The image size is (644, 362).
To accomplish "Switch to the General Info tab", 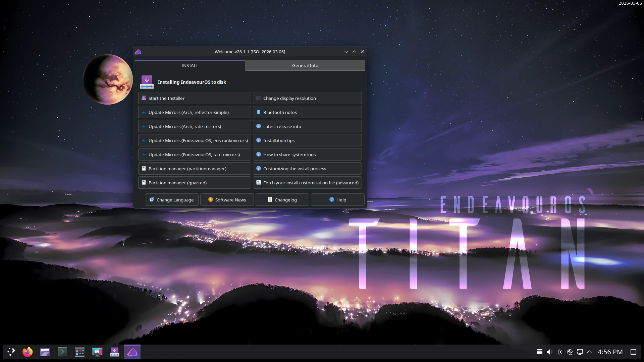I will point(305,65).
